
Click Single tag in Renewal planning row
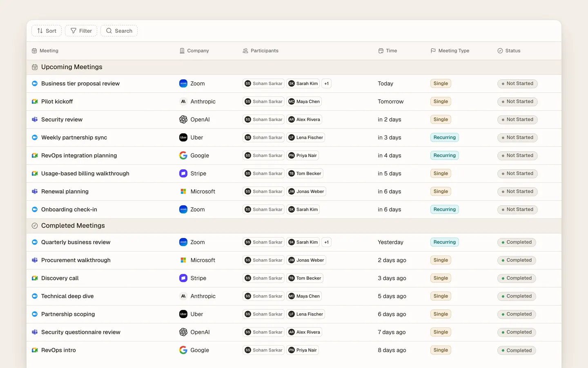(441, 191)
